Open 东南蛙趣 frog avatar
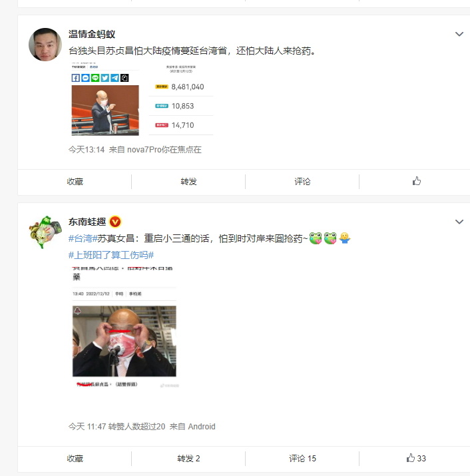Image resolution: width=470 pixels, height=476 pixels. click(45, 232)
